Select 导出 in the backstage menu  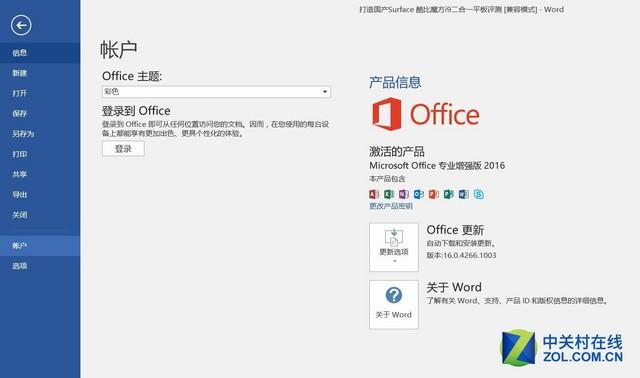[40, 194]
